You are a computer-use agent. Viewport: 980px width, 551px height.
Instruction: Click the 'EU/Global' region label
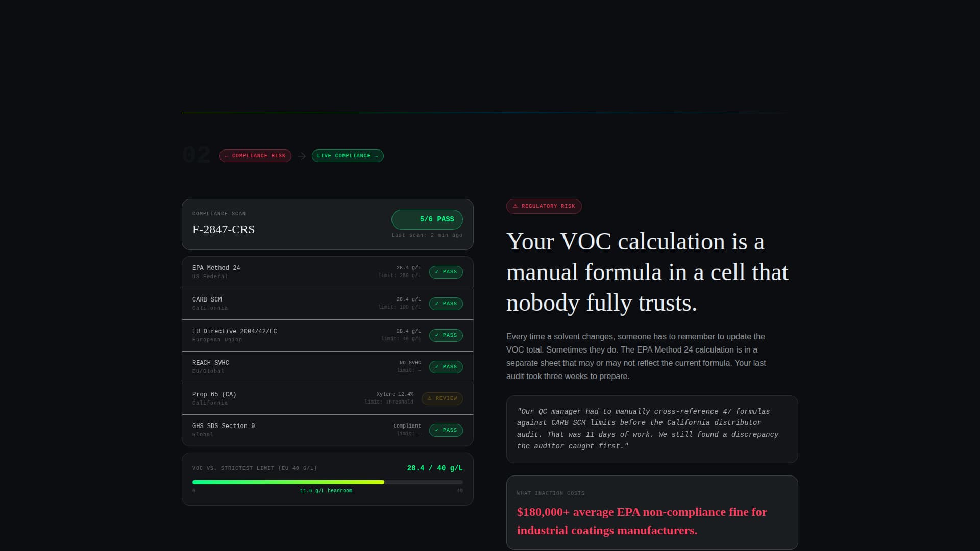tap(208, 371)
